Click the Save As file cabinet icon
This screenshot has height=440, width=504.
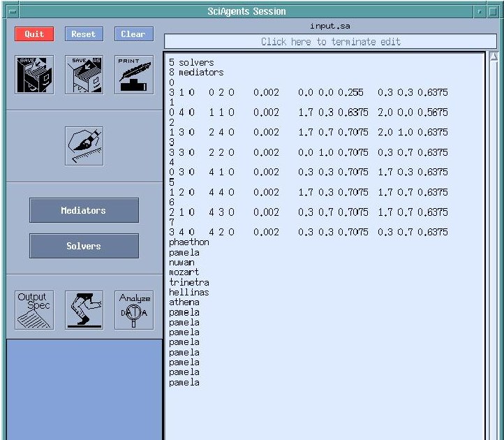click(84, 75)
